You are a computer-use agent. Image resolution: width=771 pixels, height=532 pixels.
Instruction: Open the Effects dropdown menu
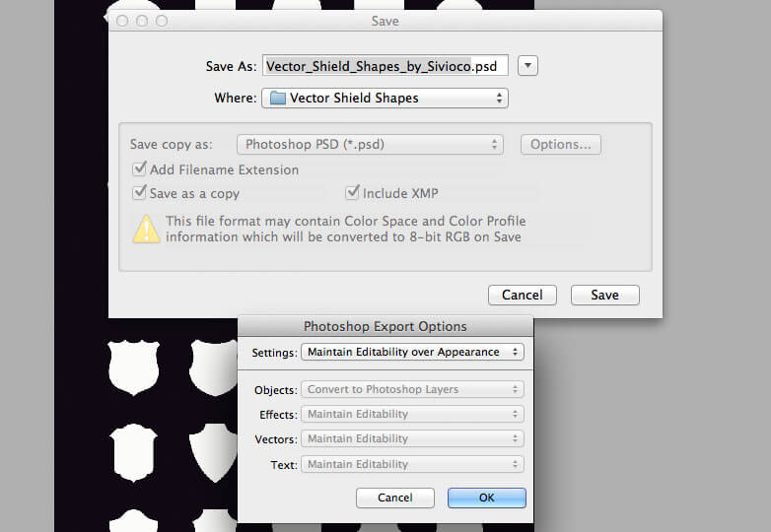(x=412, y=415)
